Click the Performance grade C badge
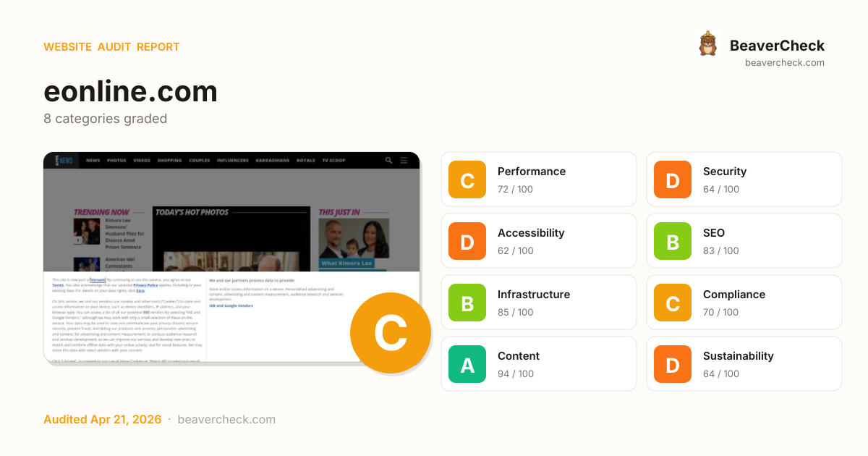Image resolution: width=868 pixels, height=456 pixels. pyautogui.click(x=467, y=180)
